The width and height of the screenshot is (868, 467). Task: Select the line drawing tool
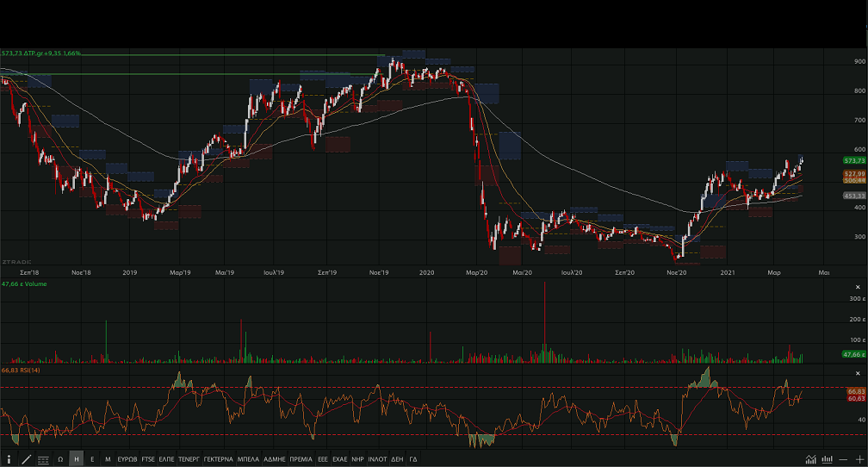26,459
